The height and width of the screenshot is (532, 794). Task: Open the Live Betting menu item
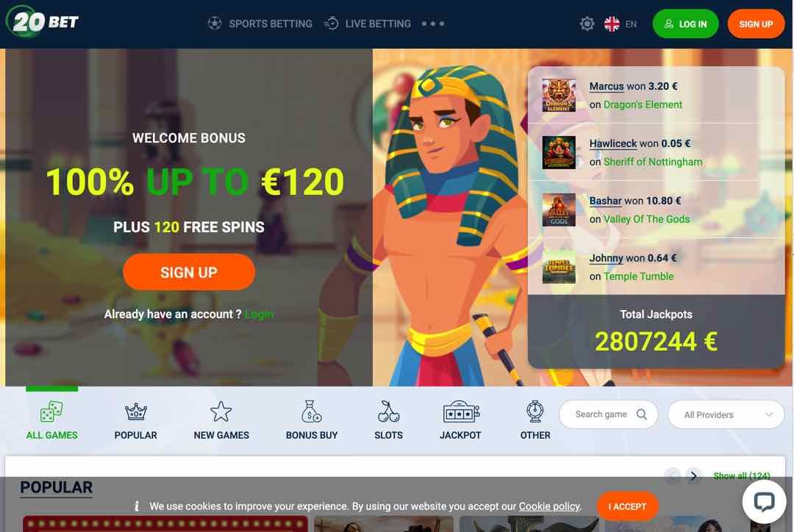coord(368,24)
